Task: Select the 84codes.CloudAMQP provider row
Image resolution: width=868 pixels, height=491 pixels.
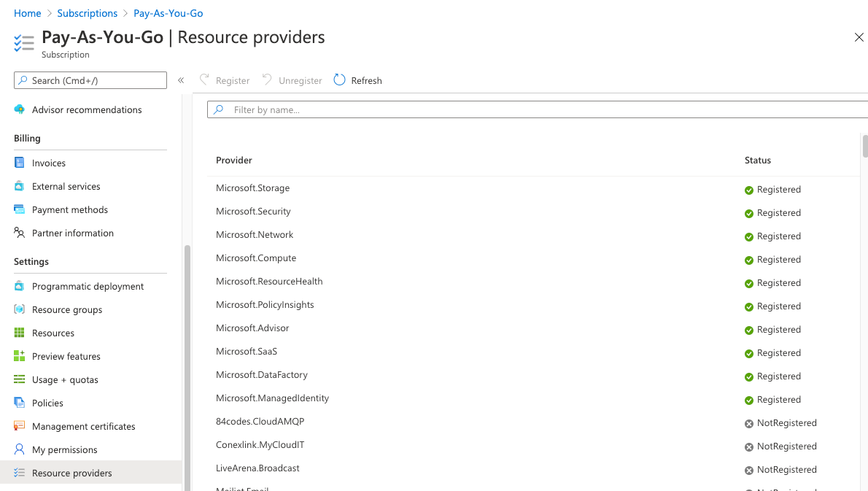Action: (x=260, y=422)
